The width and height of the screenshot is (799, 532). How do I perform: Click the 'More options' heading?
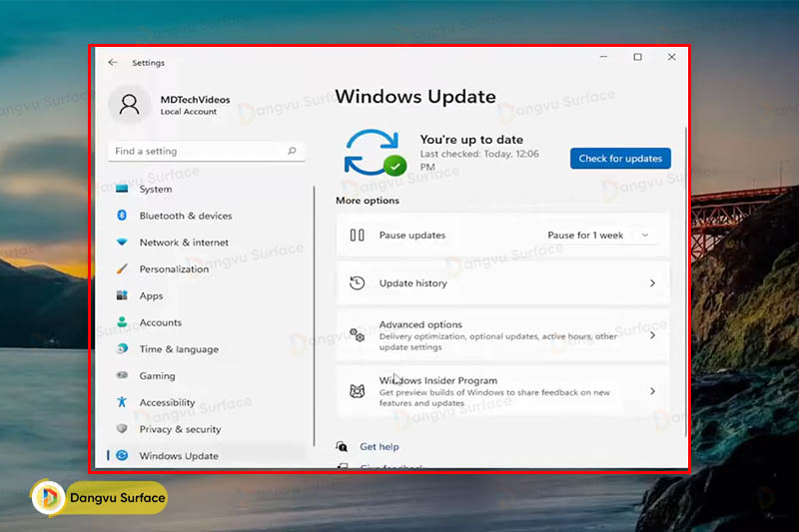point(368,201)
